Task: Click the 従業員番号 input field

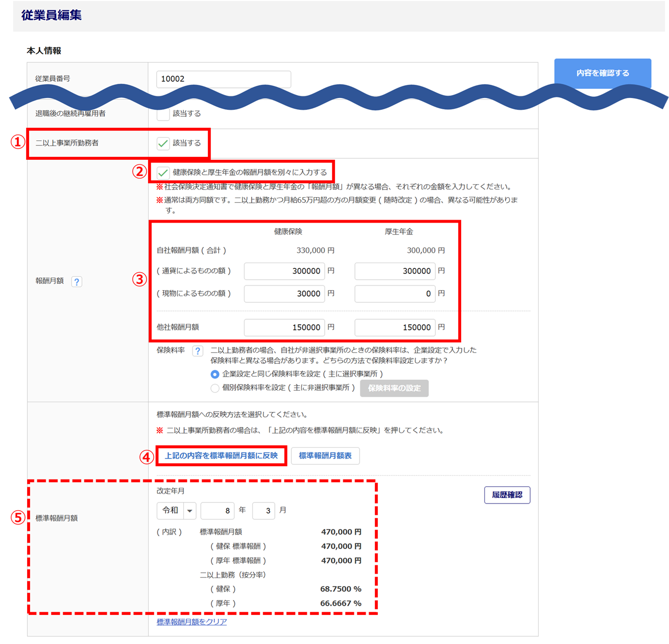Action: (223, 79)
